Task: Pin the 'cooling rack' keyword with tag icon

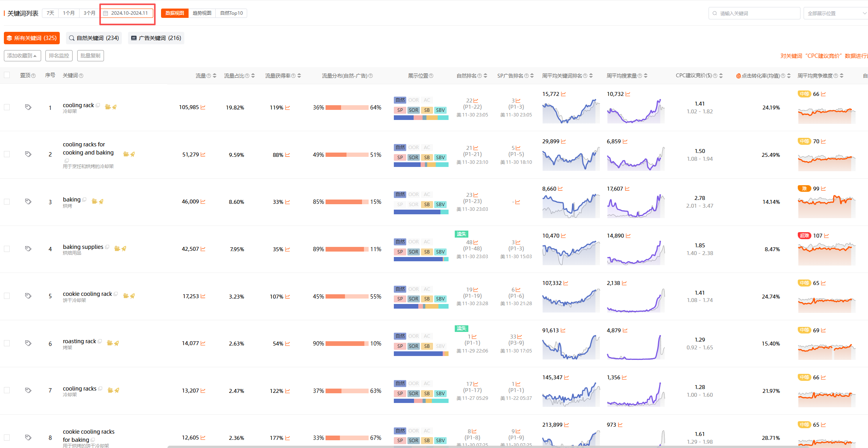Action: click(x=28, y=107)
